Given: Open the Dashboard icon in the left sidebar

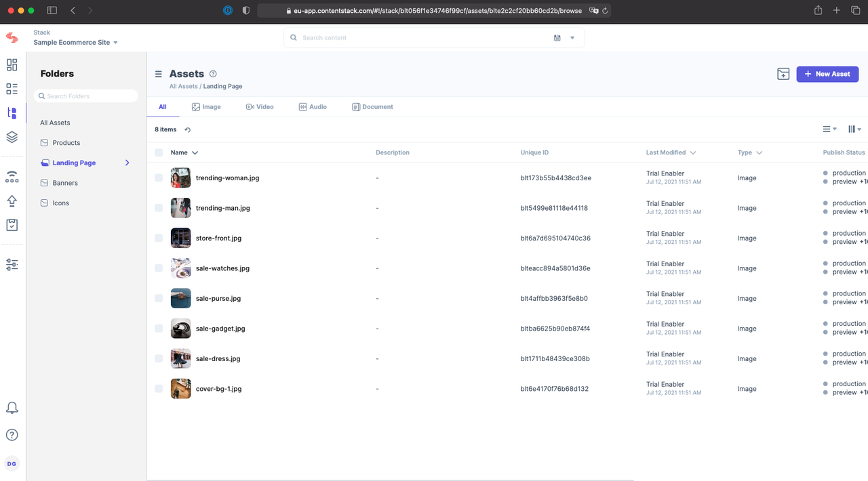Looking at the screenshot, I should pos(12,65).
